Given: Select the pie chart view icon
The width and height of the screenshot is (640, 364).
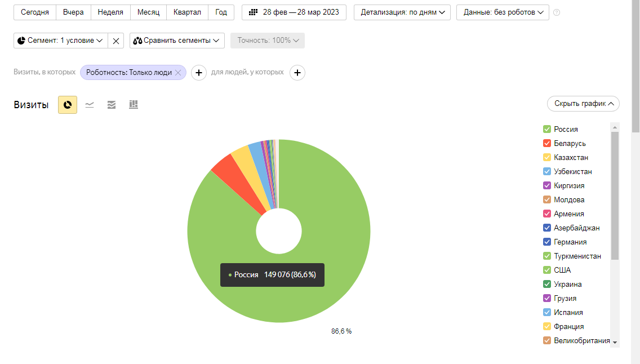Looking at the screenshot, I should tap(68, 105).
